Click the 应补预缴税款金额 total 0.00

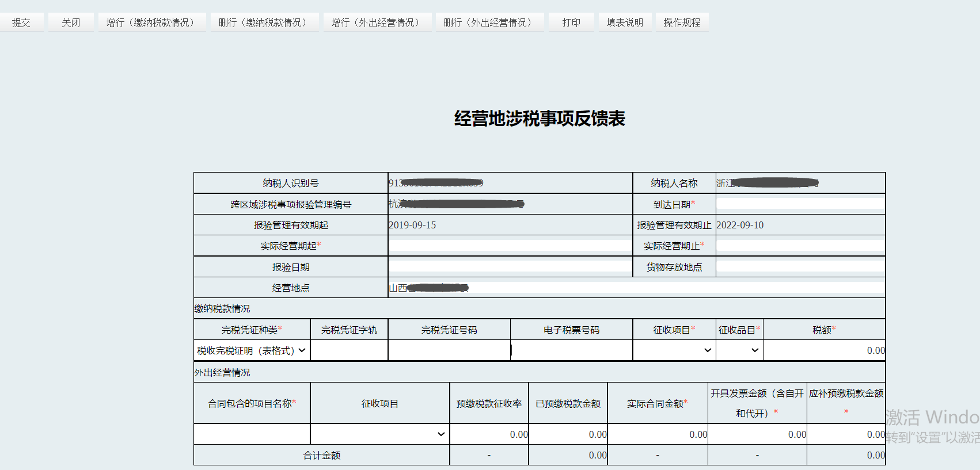[876, 455]
